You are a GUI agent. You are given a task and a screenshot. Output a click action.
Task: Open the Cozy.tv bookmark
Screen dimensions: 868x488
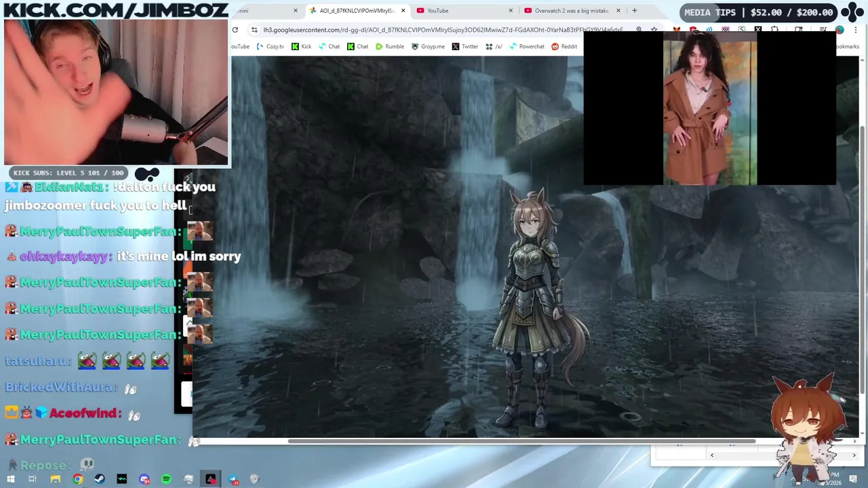(269, 47)
